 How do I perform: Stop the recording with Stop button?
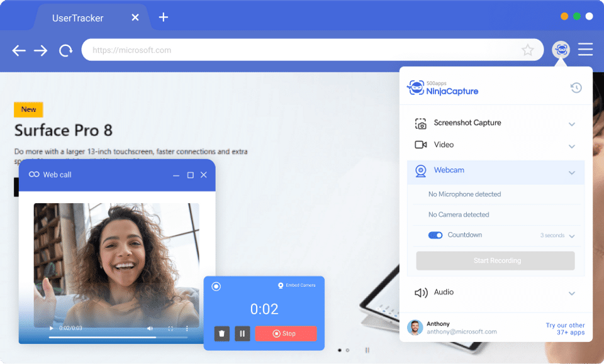point(286,334)
